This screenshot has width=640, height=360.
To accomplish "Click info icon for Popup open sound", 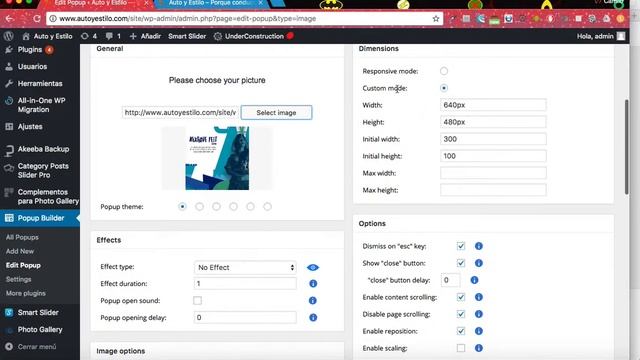I will tap(313, 301).
